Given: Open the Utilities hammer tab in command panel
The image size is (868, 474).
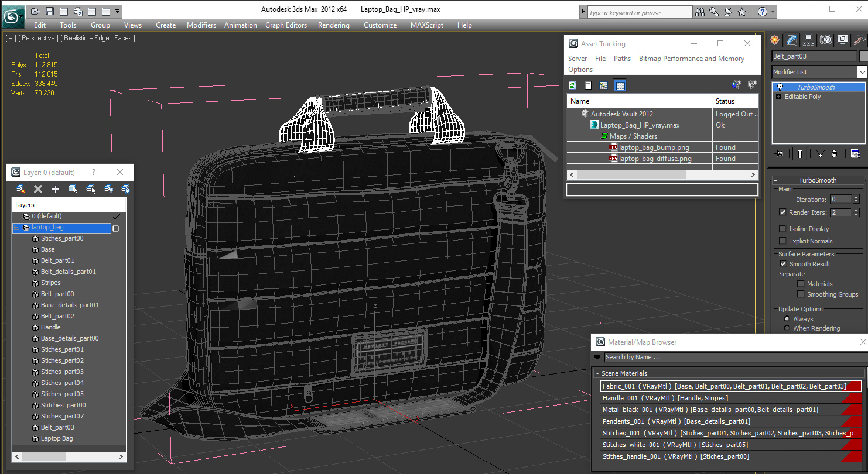Looking at the screenshot, I should [x=859, y=40].
